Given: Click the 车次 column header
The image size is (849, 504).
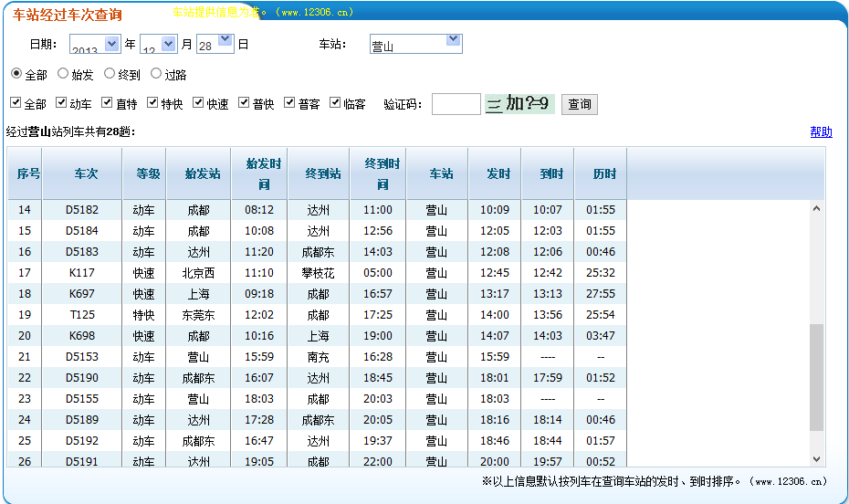Looking at the screenshot, I should [86, 173].
